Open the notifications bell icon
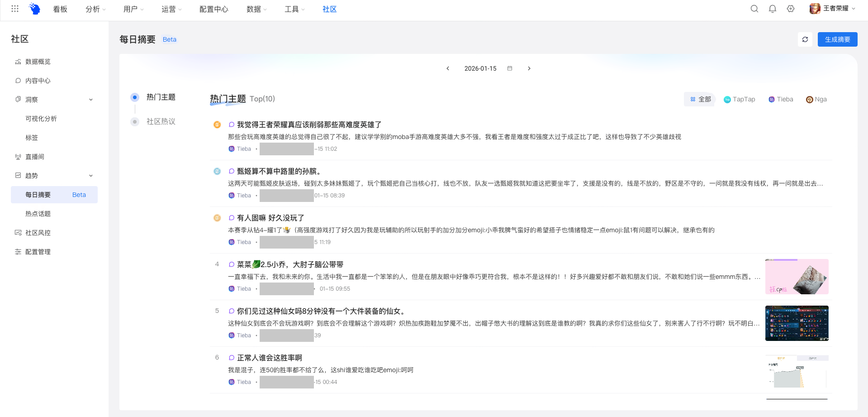The height and width of the screenshot is (417, 868). (x=773, y=9)
